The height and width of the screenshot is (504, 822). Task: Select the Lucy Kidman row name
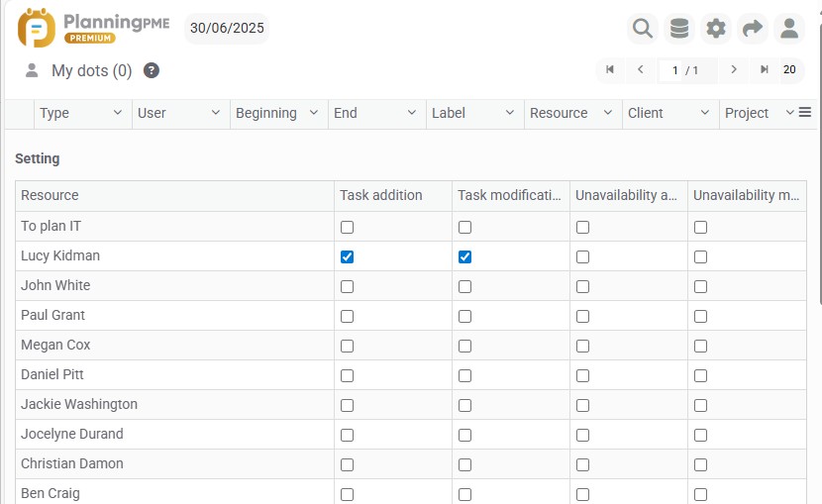[x=60, y=255]
